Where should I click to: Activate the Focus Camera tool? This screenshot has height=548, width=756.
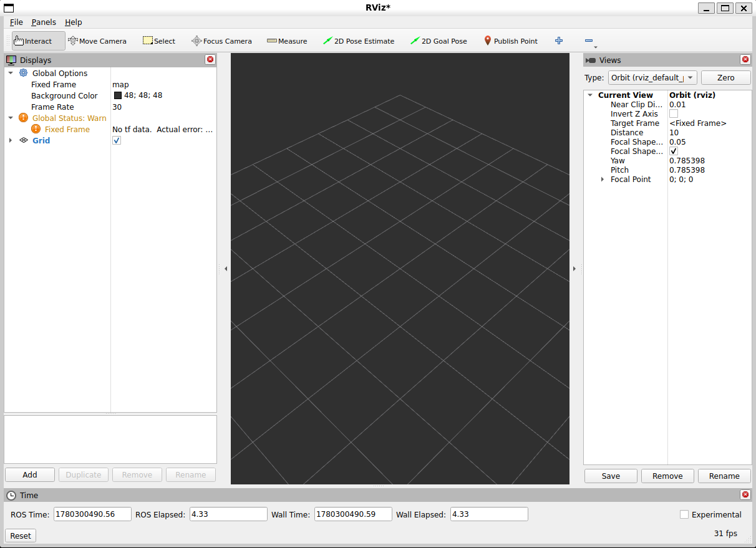(221, 41)
